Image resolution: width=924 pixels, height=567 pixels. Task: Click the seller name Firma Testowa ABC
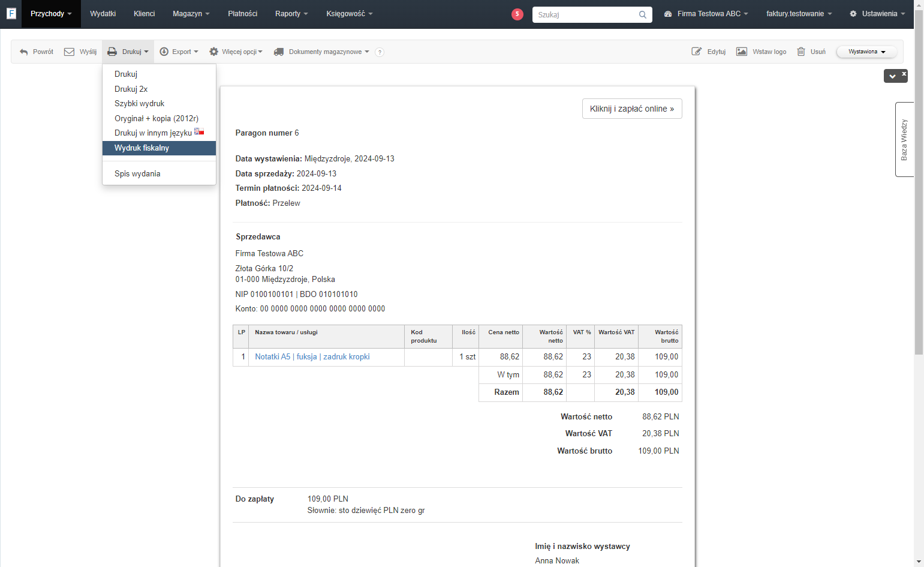(x=269, y=254)
